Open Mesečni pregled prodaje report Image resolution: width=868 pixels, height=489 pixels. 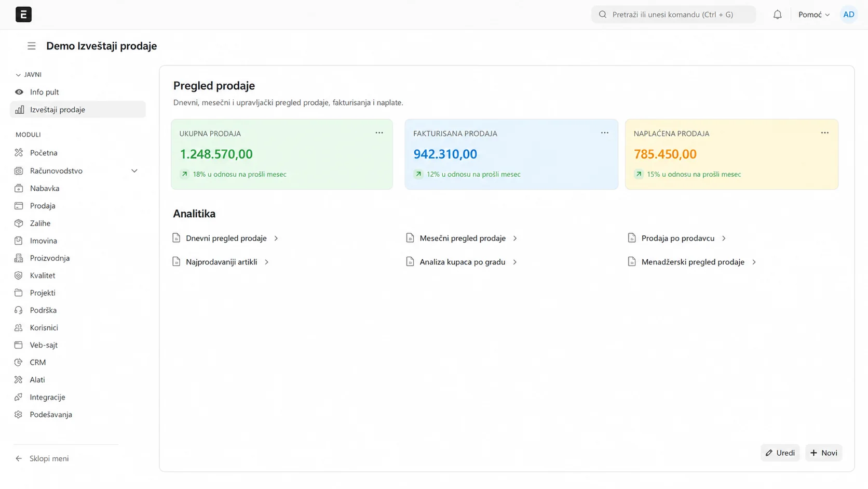pos(463,238)
